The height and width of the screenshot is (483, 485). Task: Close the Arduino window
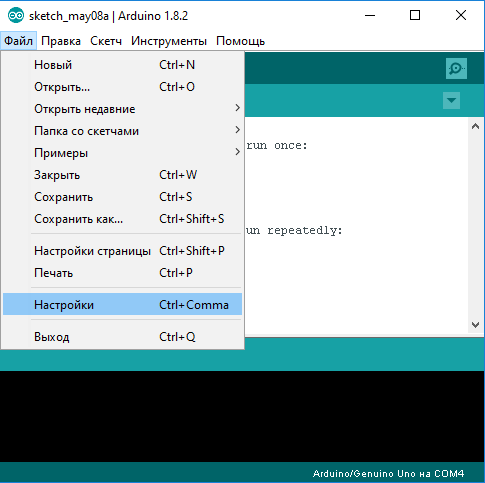click(x=461, y=15)
